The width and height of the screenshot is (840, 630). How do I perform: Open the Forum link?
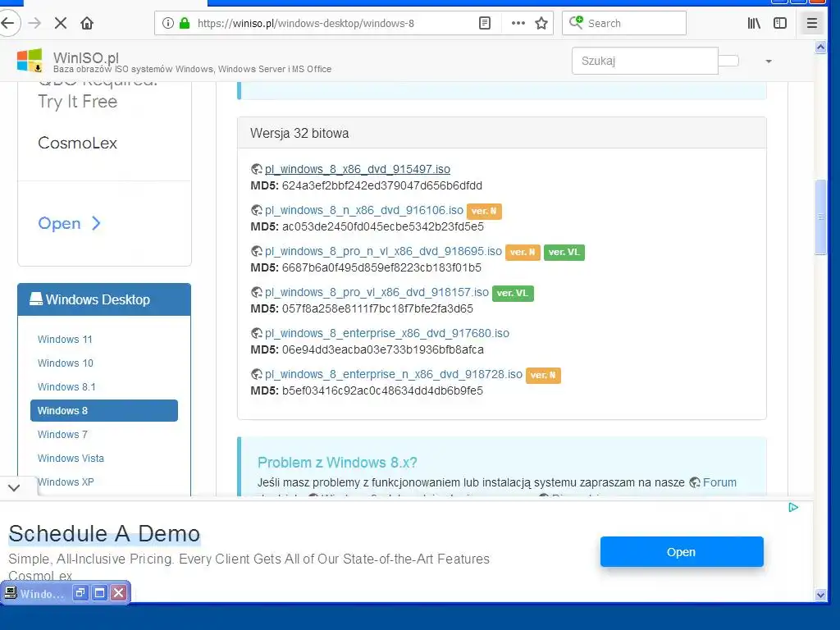(719, 482)
